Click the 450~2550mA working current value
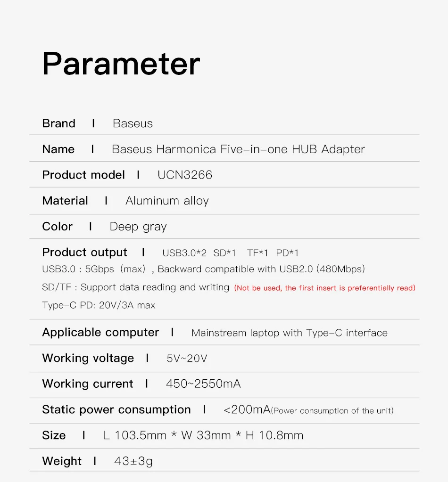448x482 pixels. click(x=203, y=384)
